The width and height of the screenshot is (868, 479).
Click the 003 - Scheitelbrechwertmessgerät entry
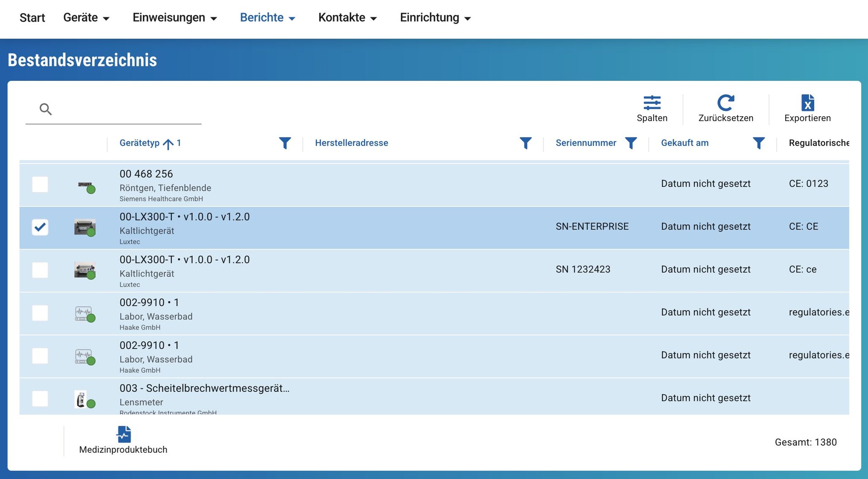[204, 388]
